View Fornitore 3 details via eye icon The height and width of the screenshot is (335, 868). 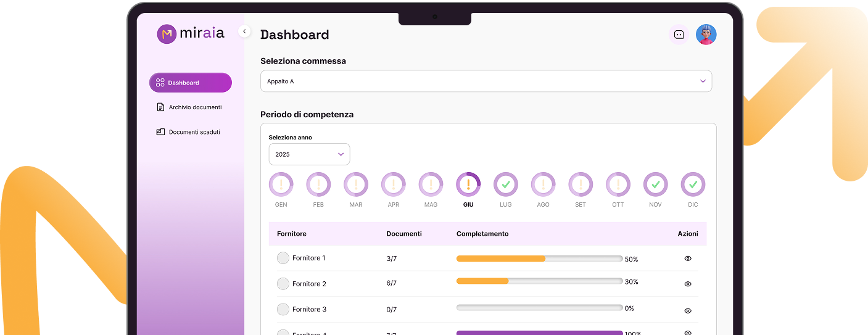(688, 310)
